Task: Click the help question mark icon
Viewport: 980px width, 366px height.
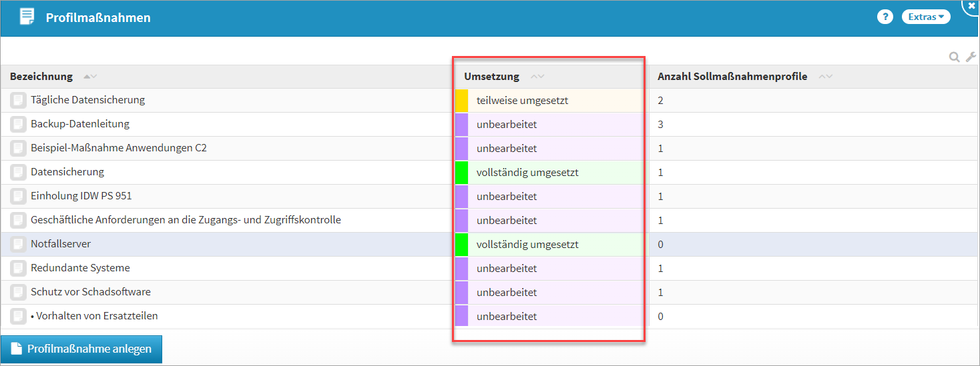Action: pos(885,17)
